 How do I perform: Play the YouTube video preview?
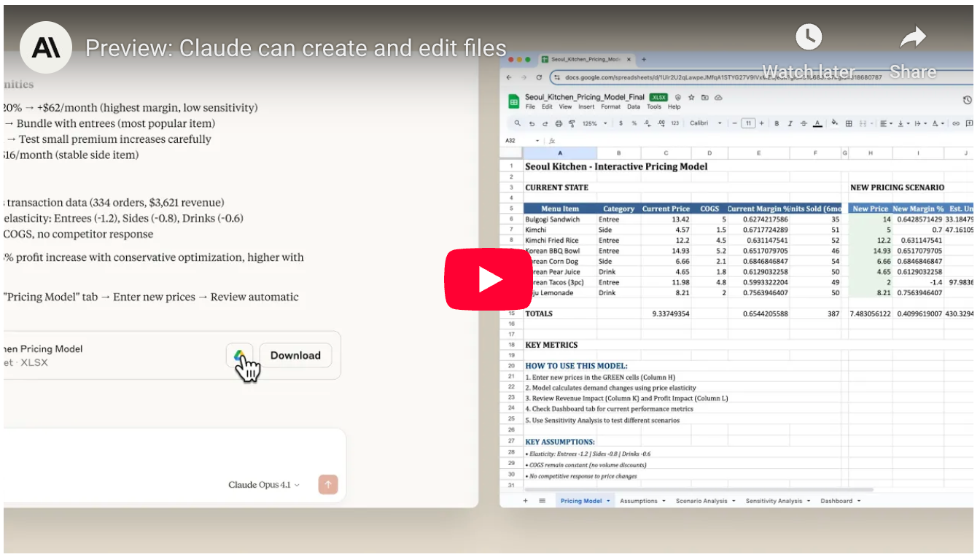[x=489, y=280]
